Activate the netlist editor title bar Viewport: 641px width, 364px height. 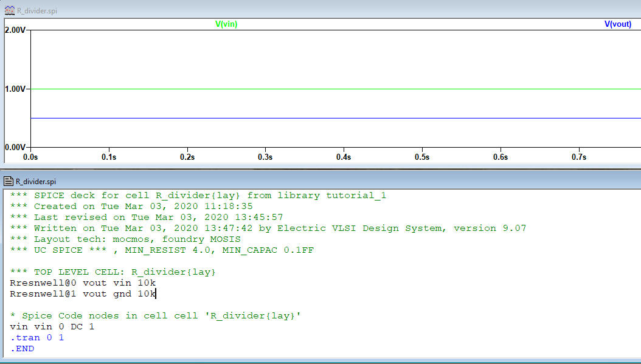click(304, 181)
